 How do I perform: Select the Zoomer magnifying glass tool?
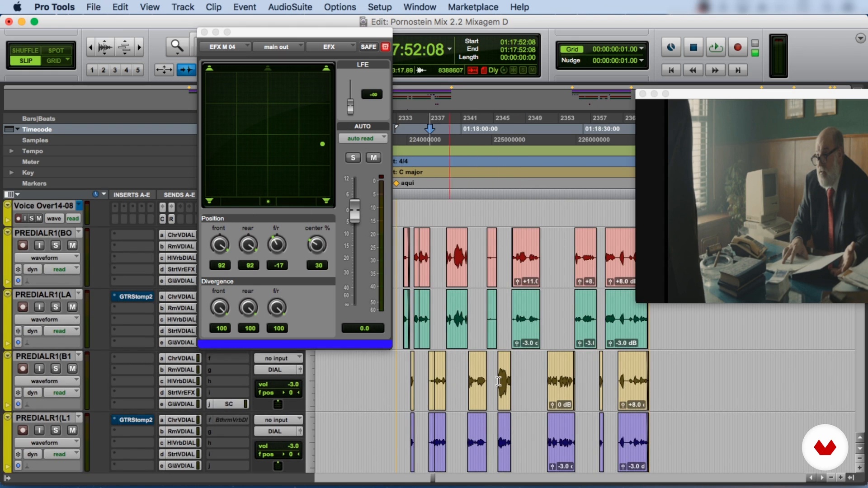177,46
